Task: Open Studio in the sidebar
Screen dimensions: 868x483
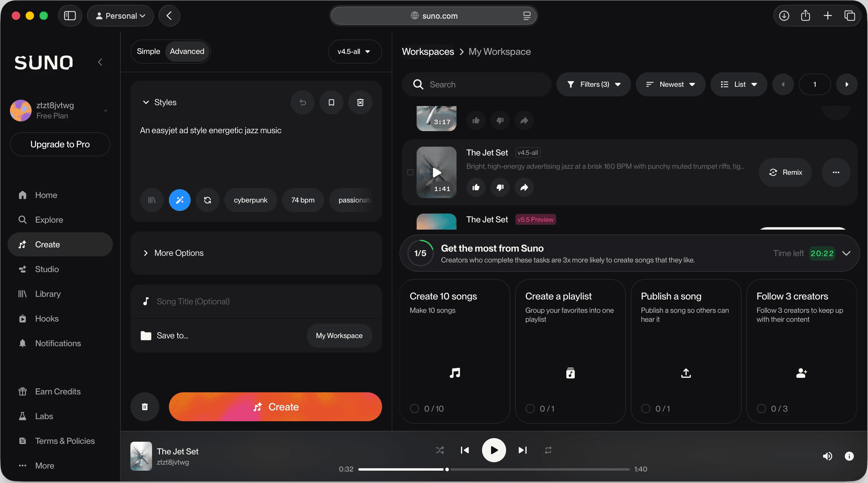Action: [x=60, y=269]
